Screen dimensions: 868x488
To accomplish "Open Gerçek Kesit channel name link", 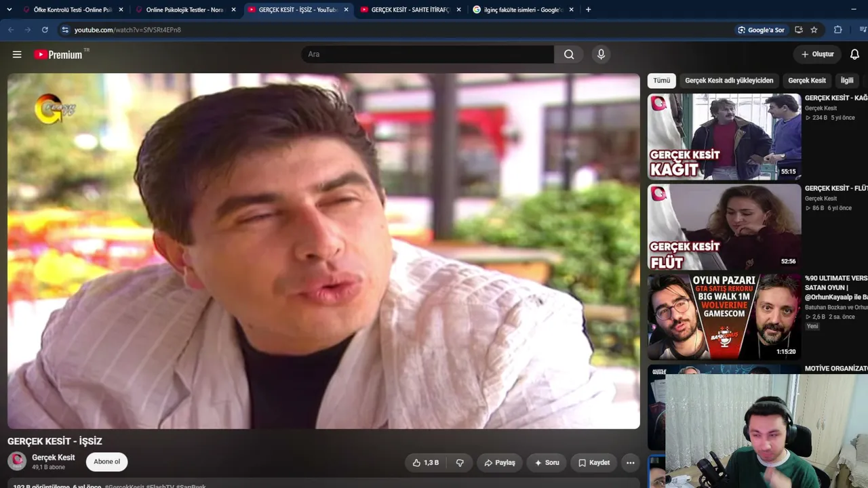I will [54, 457].
